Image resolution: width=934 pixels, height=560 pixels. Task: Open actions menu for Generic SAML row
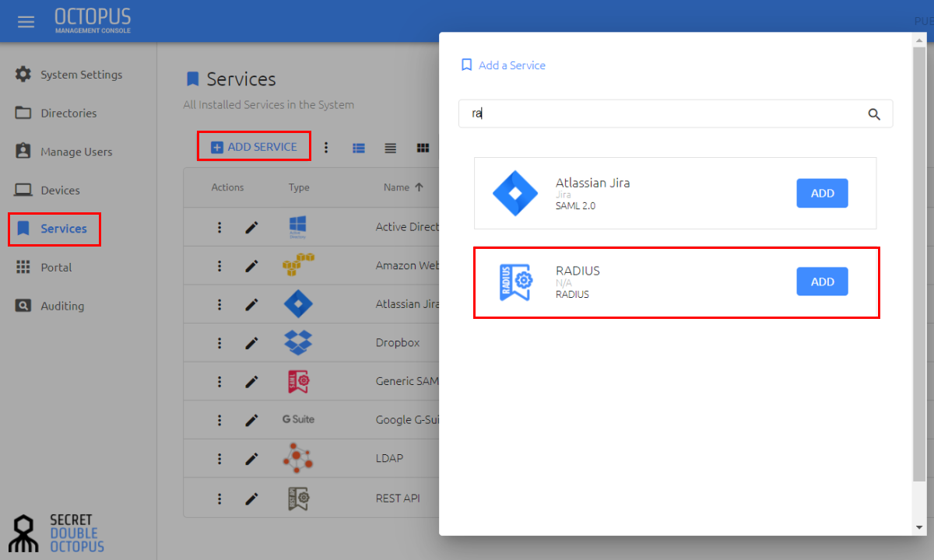219,381
